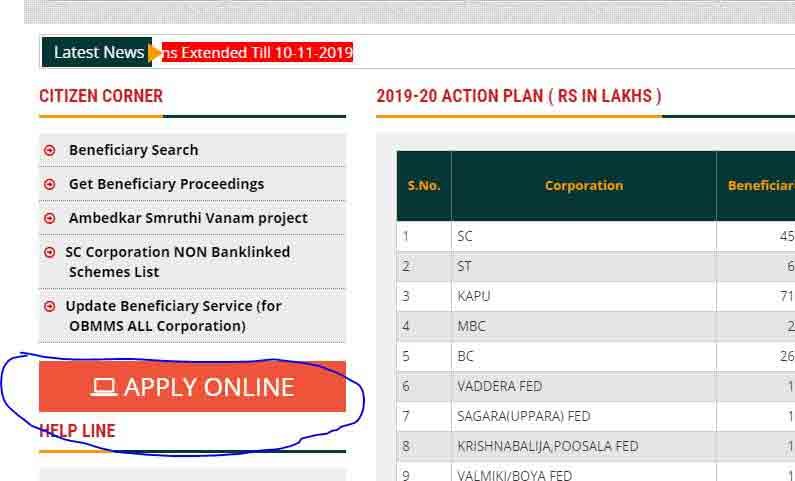Click laptop icon in Apply Online button
Image resolution: width=795 pixels, height=481 pixels.
[104, 387]
